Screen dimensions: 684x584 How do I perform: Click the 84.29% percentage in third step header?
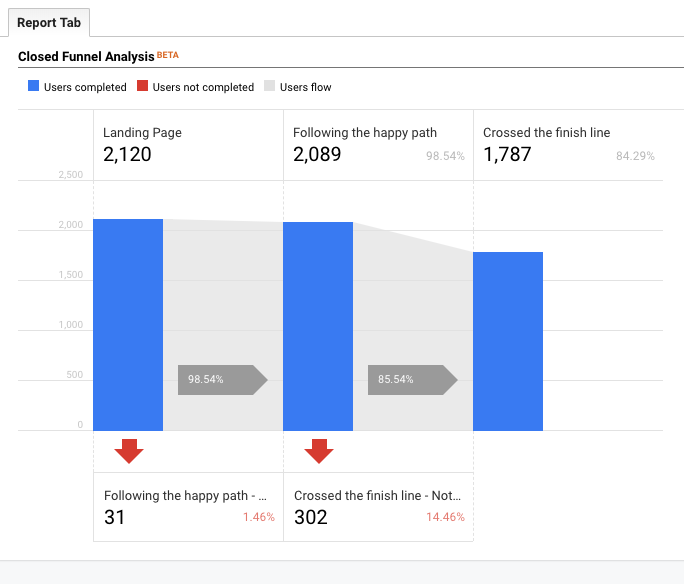click(635, 156)
